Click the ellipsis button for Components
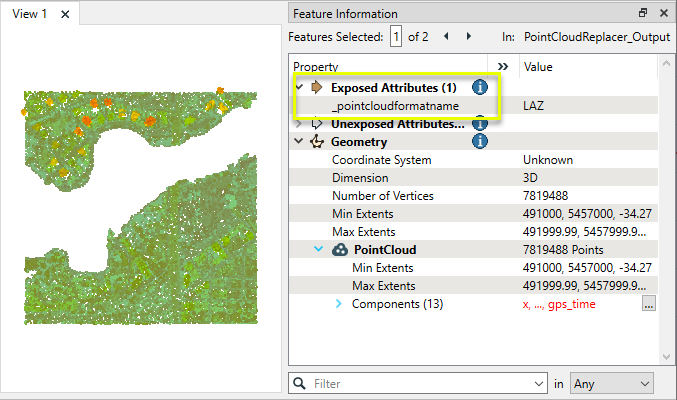 click(x=648, y=304)
